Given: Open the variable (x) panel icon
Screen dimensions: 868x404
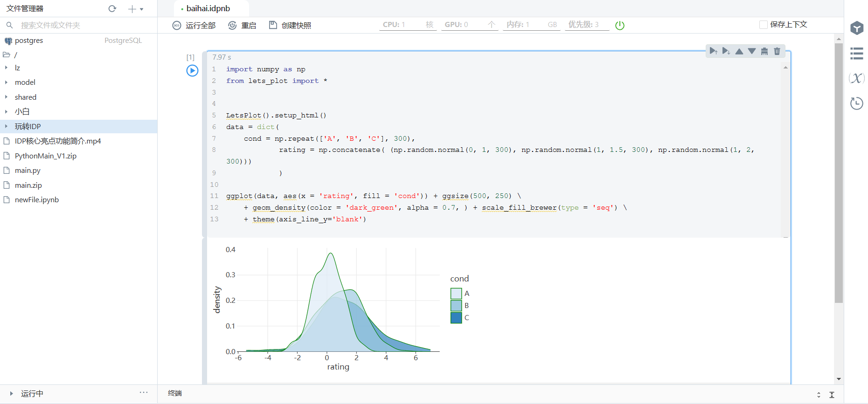Looking at the screenshot, I should tap(857, 78).
